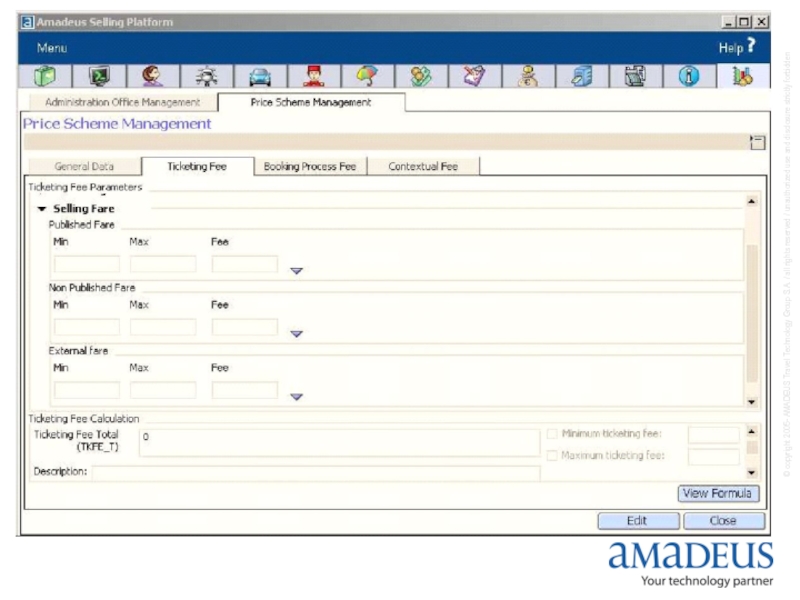The height and width of the screenshot is (600, 800).
Task: Enable the Maximum ticketing fee checkbox
Action: pos(552,455)
